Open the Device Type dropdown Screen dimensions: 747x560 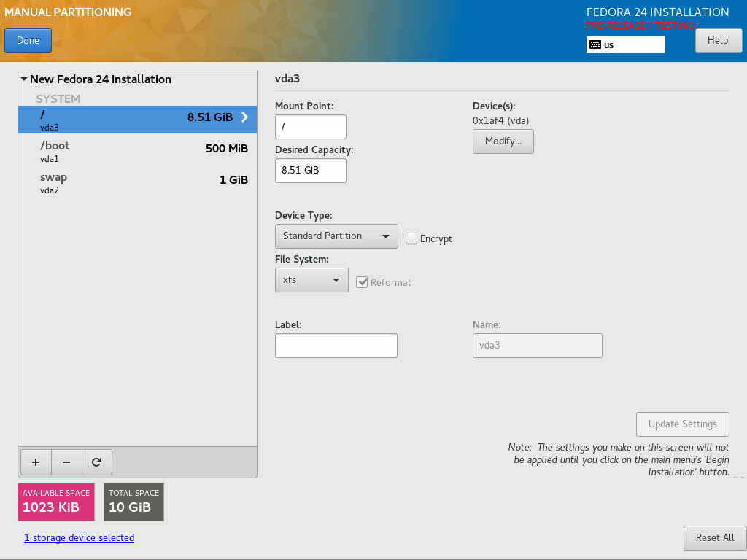(x=336, y=236)
